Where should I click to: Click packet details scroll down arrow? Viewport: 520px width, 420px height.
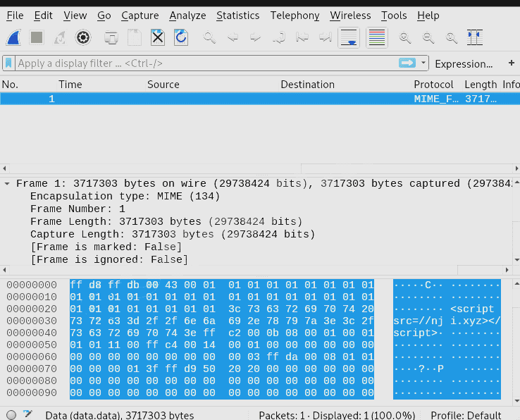[x=516, y=260]
